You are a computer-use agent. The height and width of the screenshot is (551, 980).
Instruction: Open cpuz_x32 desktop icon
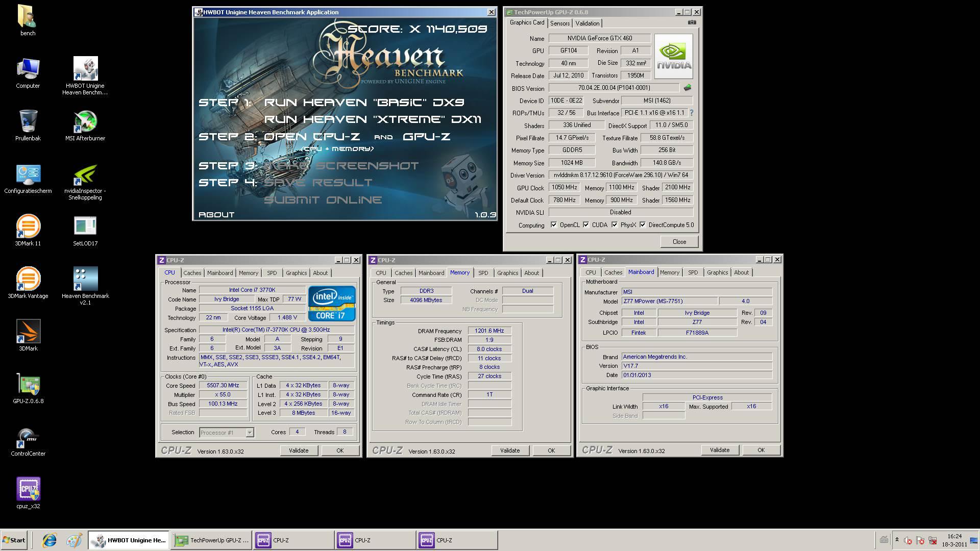click(28, 493)
